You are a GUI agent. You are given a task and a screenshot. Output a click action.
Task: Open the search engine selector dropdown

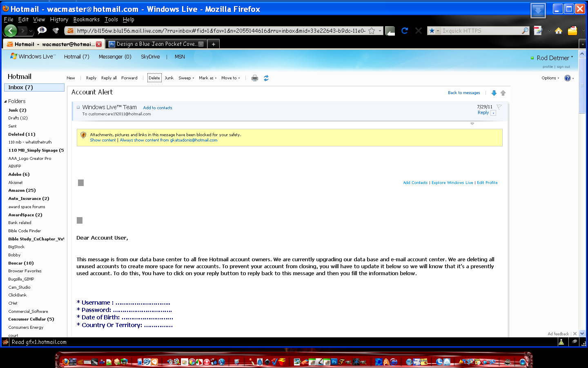click(434, 31)
